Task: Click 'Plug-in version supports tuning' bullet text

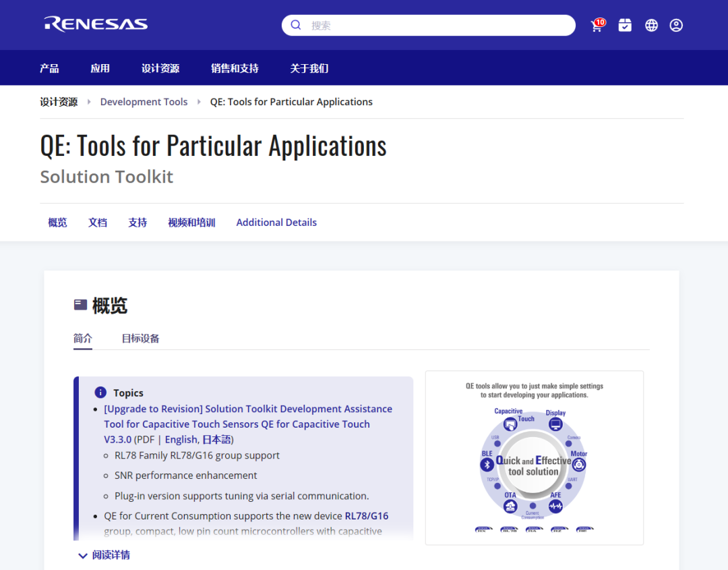Action: (x=242, y=496)
